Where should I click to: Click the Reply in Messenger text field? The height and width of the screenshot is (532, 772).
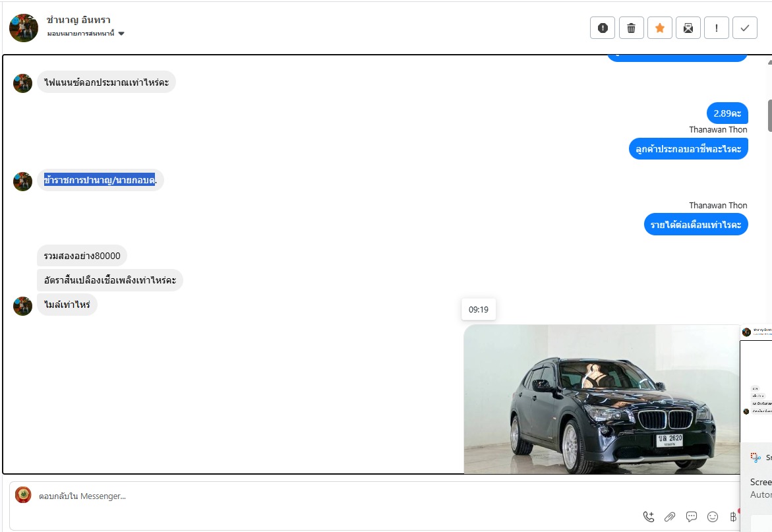(330, 496)
